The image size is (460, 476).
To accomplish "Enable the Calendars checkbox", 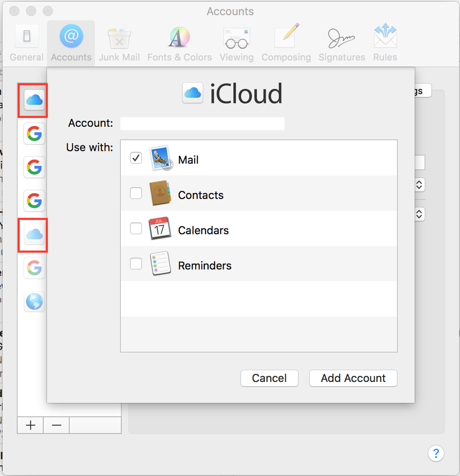I will pos(136,229).
